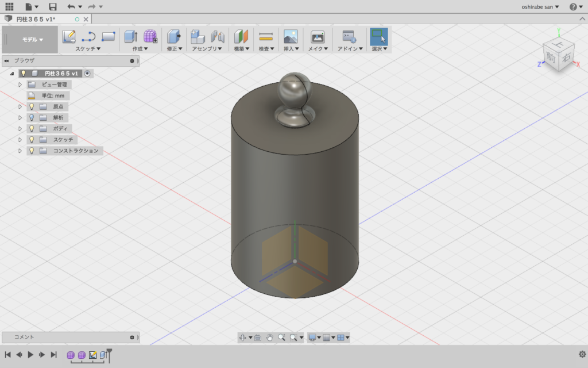Expand the 原点 folder arrow
Image resolution: width=588 pixels, height=368 pixels.
click(20, 106)
